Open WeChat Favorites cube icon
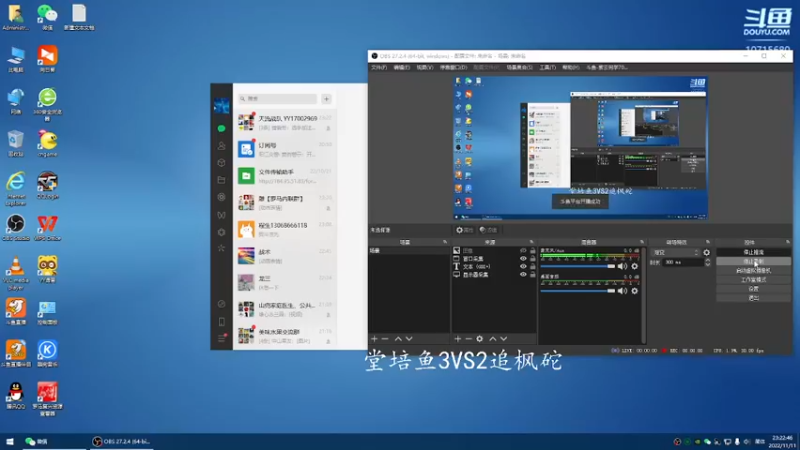The height and width of the screenshot is (450, 800). click(221, 163)
